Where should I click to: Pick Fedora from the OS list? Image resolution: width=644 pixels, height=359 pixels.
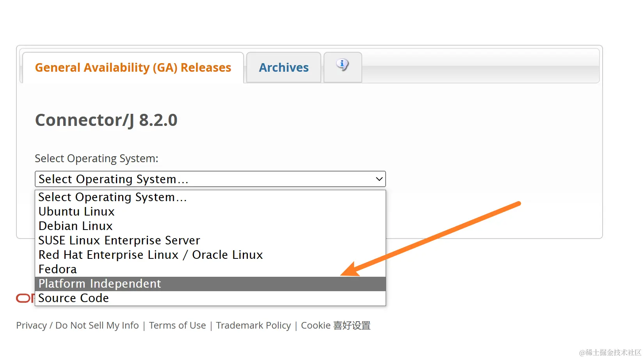[210, 269]
